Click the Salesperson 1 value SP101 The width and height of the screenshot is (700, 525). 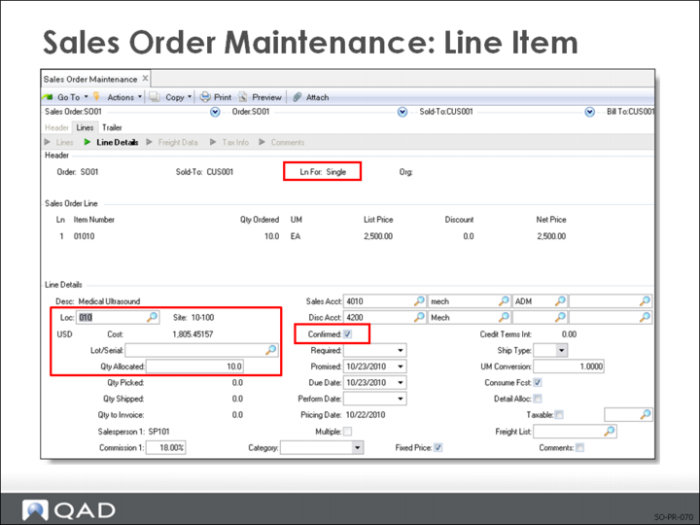[x=159, y=431]
